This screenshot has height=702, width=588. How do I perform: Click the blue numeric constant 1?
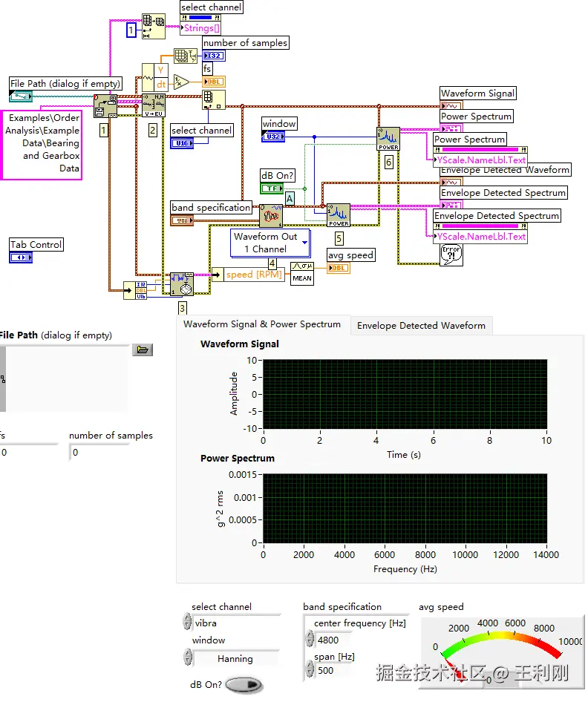131,30
